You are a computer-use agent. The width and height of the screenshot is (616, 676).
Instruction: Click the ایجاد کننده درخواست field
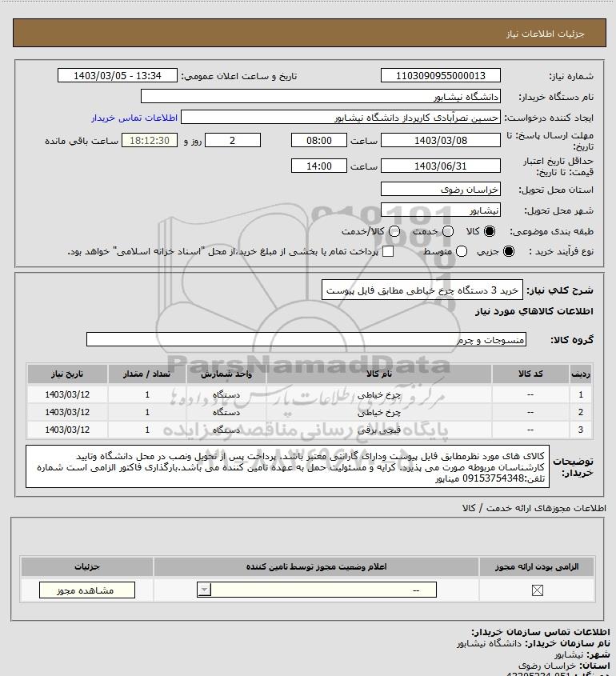[341, 118]
